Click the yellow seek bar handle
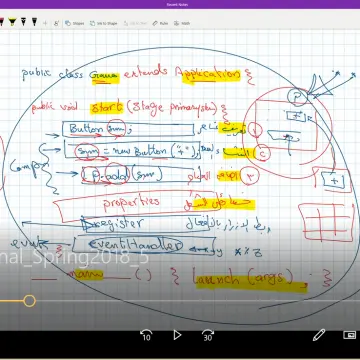Screen dimensions: 360x360 point(30,301)
